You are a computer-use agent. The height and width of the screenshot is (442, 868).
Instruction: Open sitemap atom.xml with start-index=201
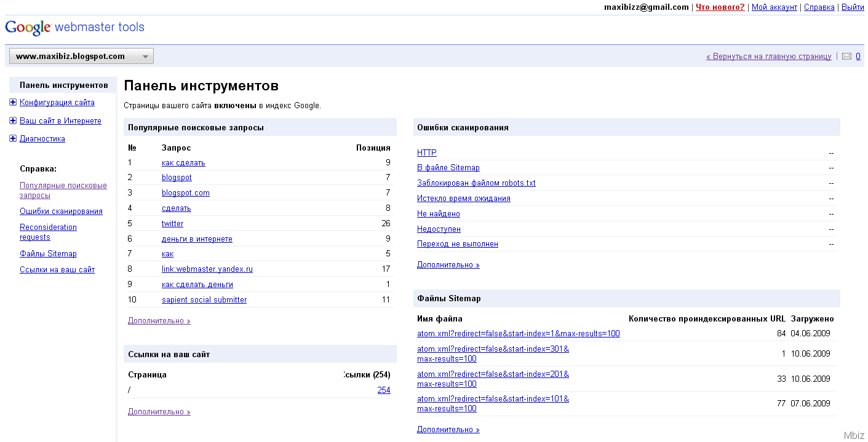493,379
